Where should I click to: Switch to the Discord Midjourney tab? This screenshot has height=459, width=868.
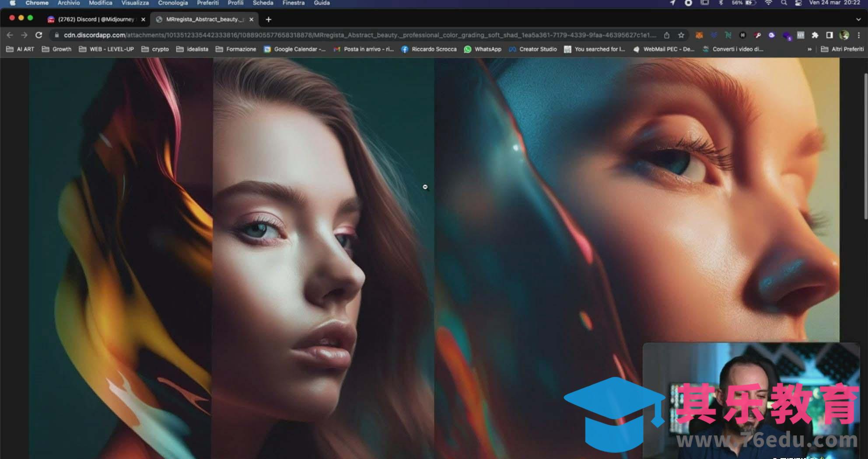click(x=96, y=19)
